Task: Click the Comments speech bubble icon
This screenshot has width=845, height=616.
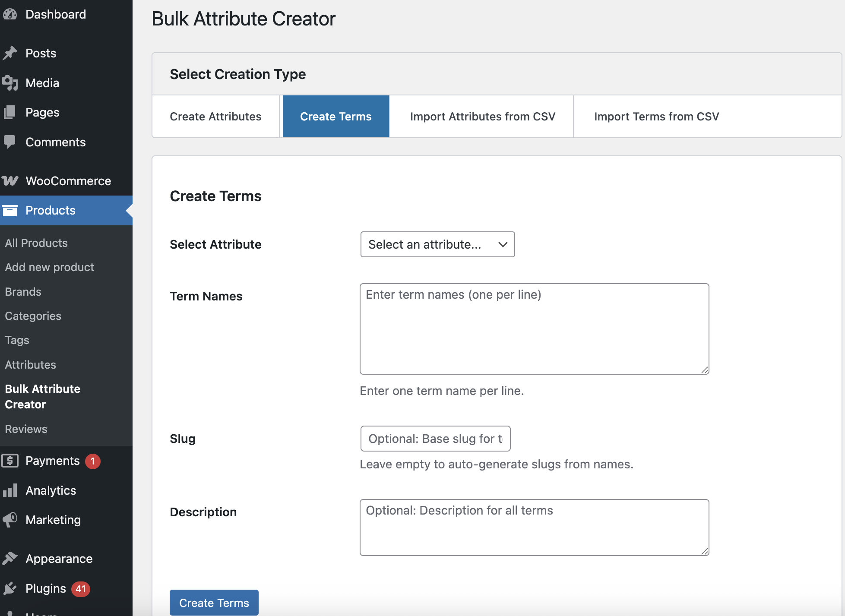Action: 10,142
